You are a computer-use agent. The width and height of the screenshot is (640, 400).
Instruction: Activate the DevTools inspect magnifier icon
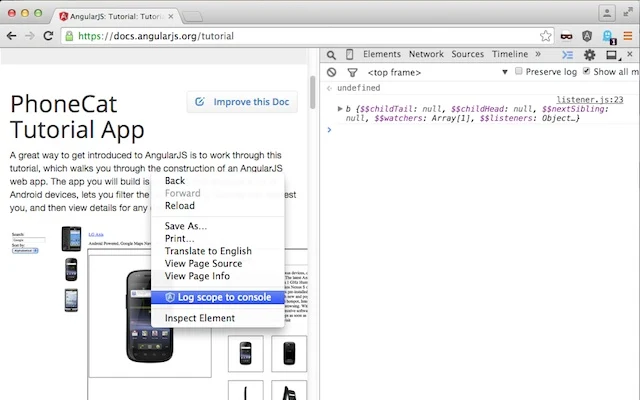point(331,55)
